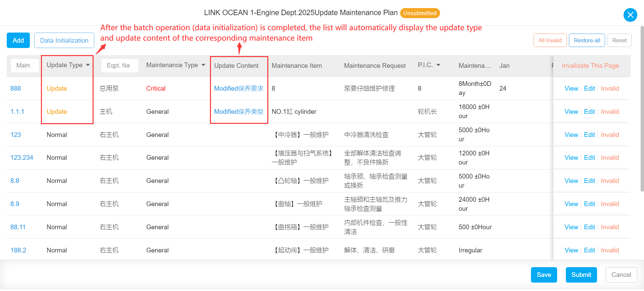Image resolution: width=644 pixels, height=291 pixels.
Task: View row 8.8
Action: point(571,181)
